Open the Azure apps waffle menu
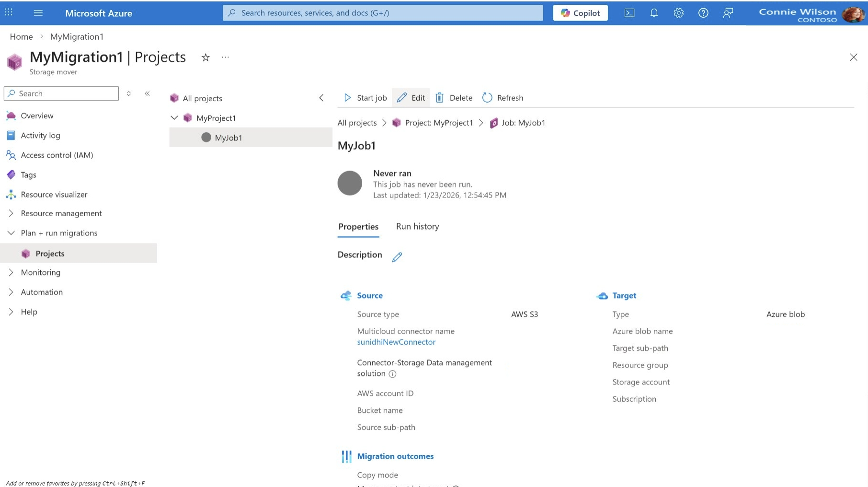This screenshot has height=487, width=868. tap(9, 13)
